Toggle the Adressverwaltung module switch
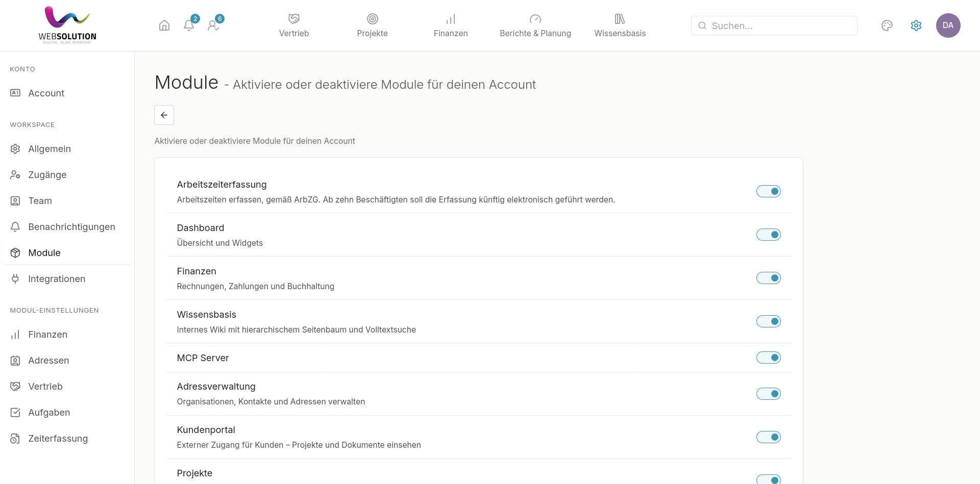Viewport: 980px width, 484px height. point(769,394)
